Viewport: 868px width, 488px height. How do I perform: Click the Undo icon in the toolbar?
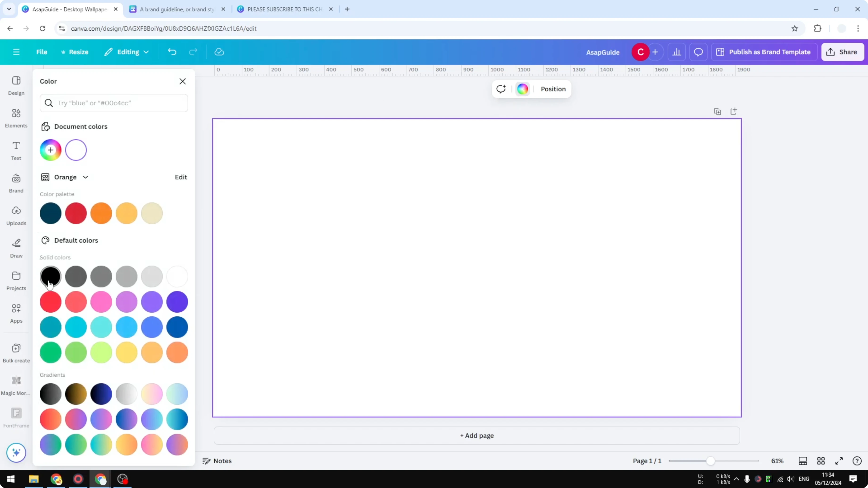tap(172, 52)
